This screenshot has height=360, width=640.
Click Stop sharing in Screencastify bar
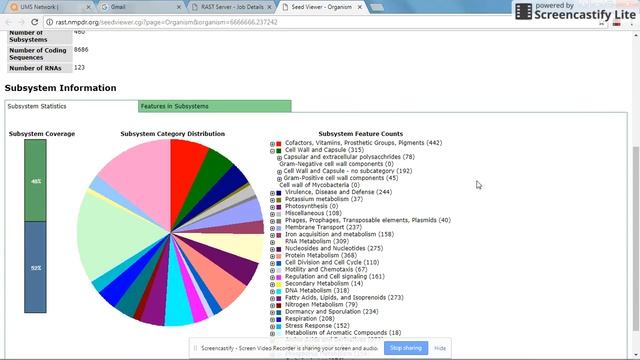[406, 348]
